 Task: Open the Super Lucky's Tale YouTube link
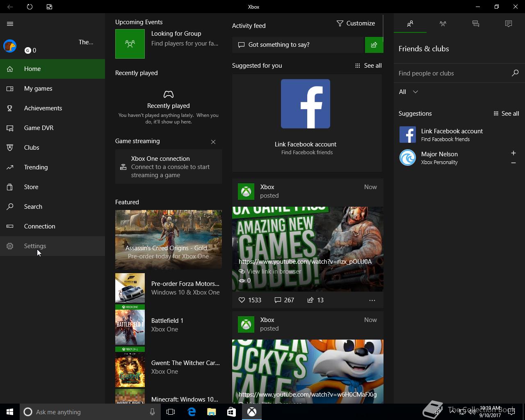308,395
